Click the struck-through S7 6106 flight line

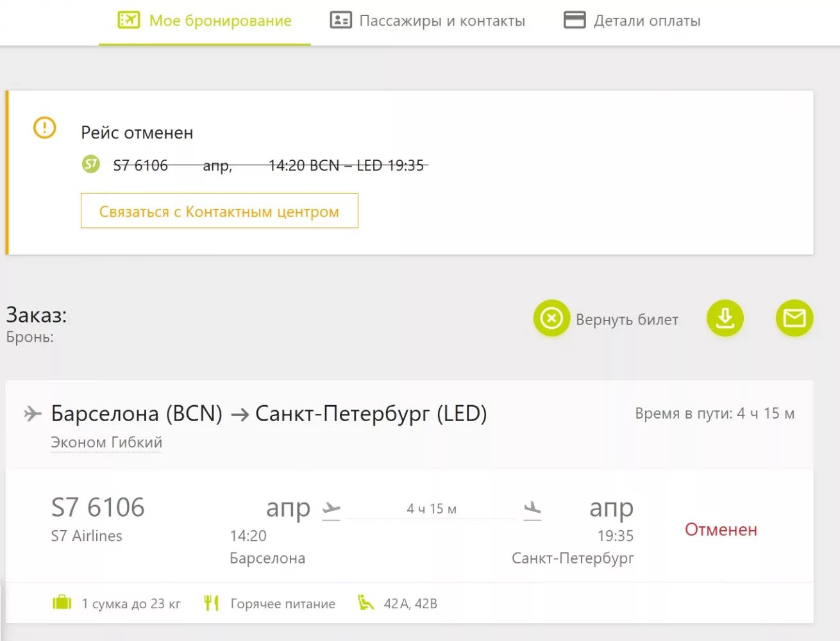click(x=269, y=165)
